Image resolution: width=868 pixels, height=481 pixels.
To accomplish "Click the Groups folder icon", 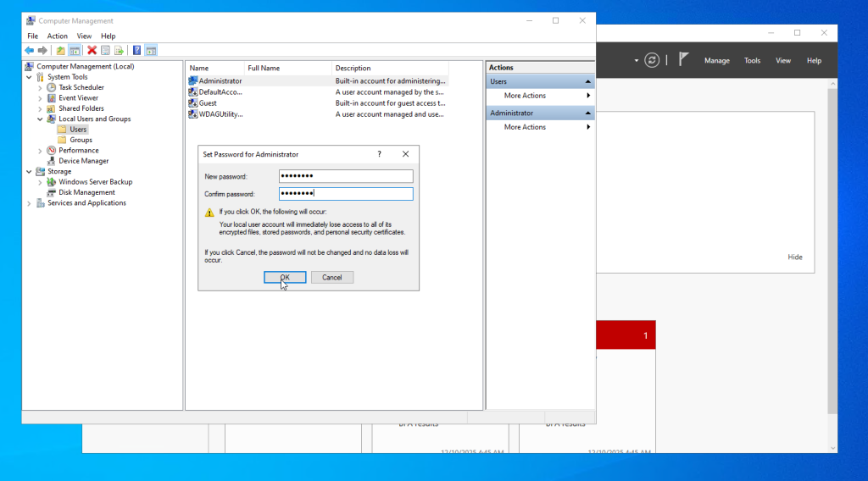I will coord(62,140).
